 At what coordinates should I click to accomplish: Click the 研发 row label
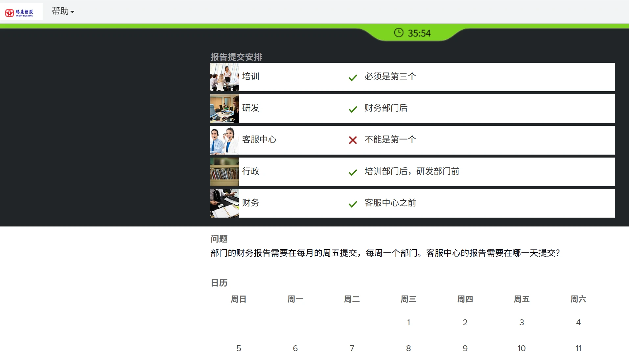coord(251,108)
